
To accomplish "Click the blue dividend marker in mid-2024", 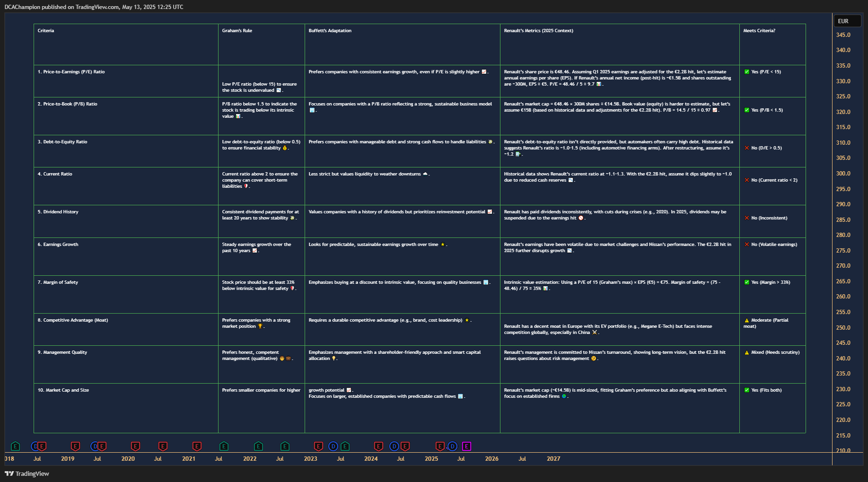I will point(394,446).
